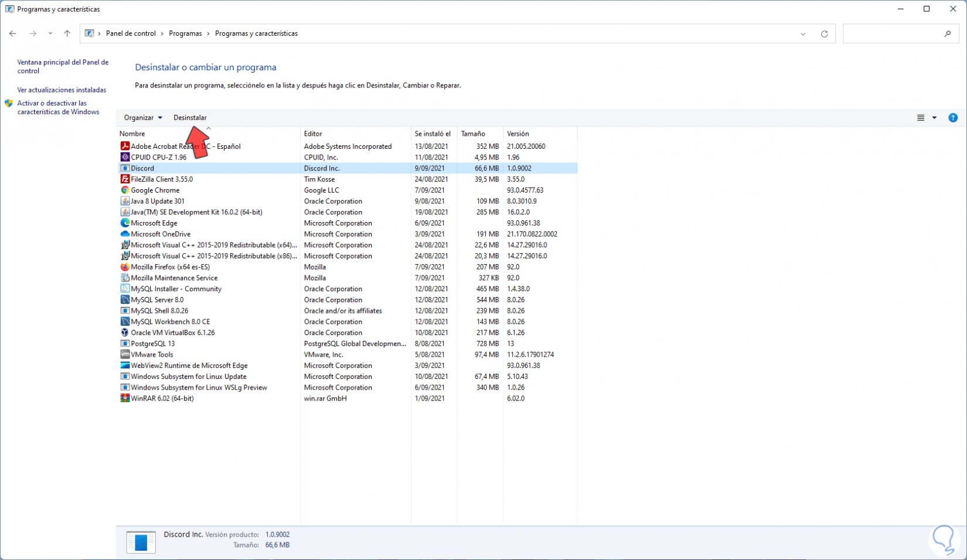Click the MySQL Installer - Community icon

click(x=125, y=289)
